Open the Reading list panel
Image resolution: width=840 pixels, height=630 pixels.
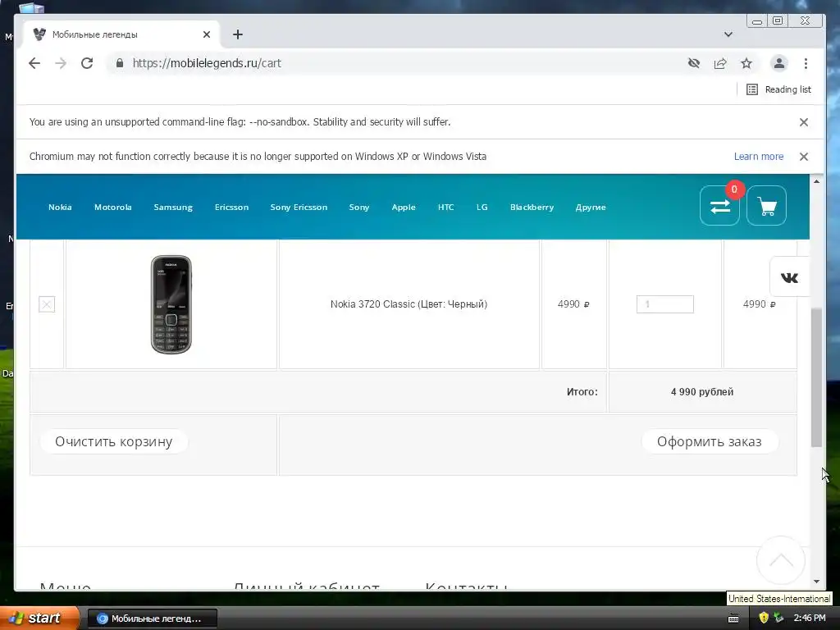(779, 89)
